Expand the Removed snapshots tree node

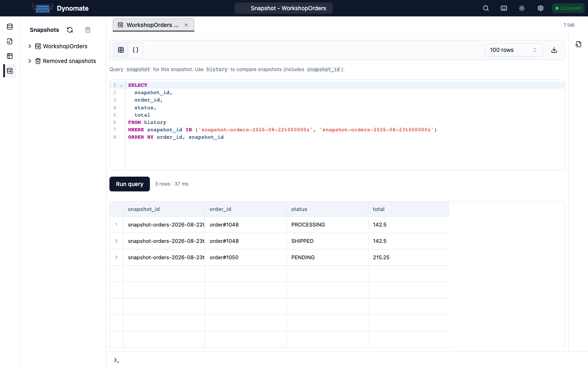[30, 61]
